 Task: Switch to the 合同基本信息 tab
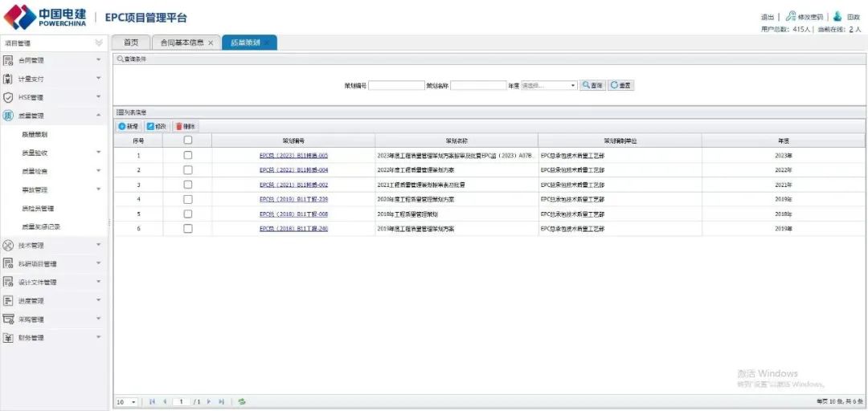tap(182, 43)
